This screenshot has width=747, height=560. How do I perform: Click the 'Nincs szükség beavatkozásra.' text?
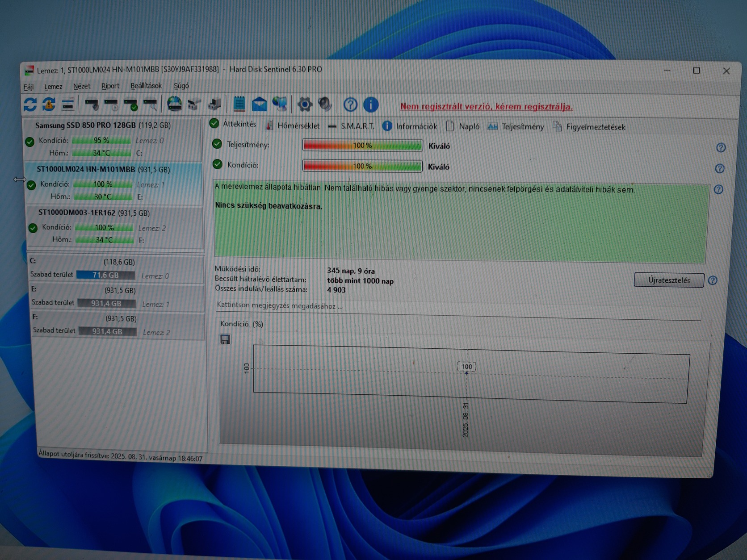point(269,206)
